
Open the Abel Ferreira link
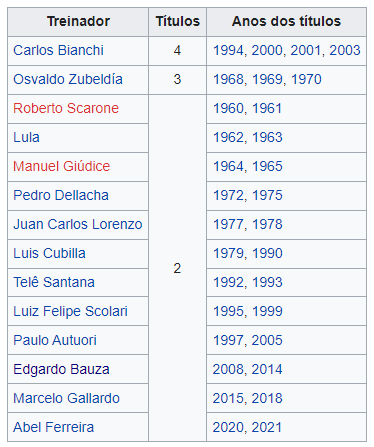[x=54, y=427]
